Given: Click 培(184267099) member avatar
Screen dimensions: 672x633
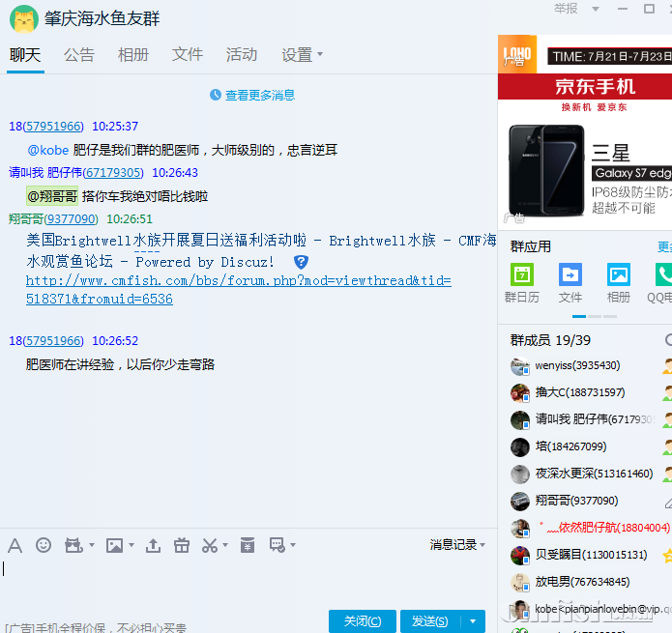Looking at the screenshot, I should (520, 447).
